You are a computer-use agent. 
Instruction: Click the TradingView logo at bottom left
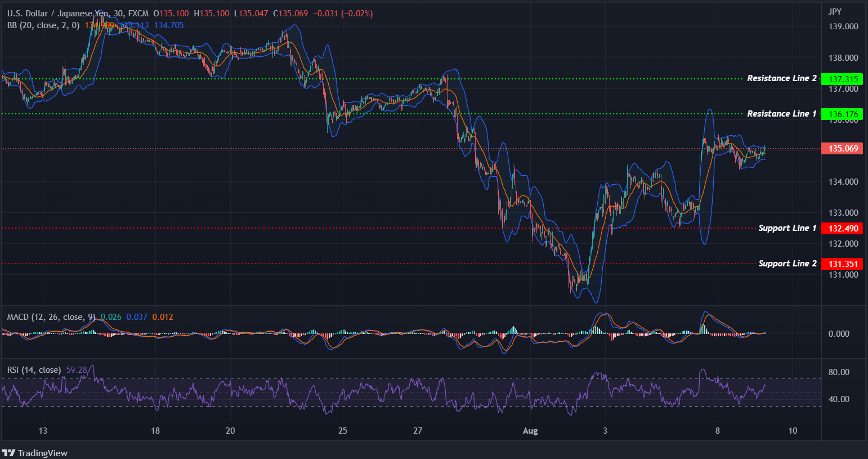(35, 453)
